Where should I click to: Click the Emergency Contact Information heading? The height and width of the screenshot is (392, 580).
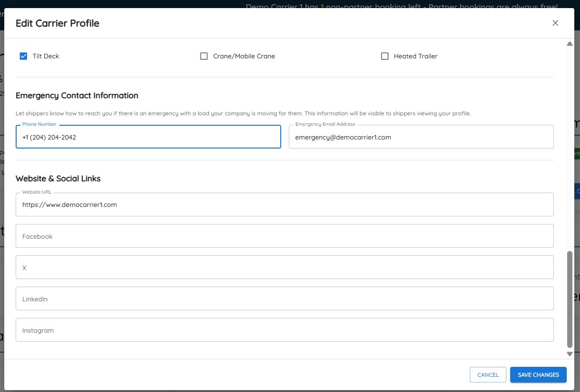pos(77,95)
